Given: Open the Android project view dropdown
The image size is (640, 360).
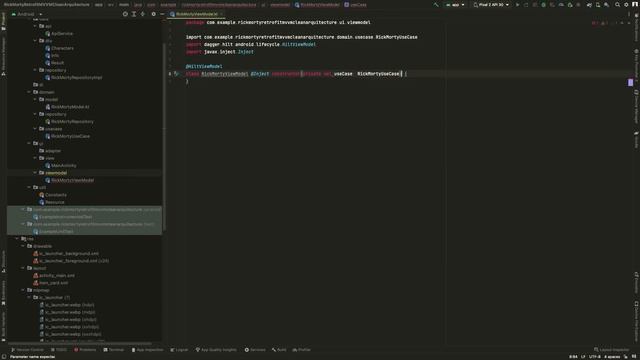Looking at the screenshot, I should click(27, 14).
